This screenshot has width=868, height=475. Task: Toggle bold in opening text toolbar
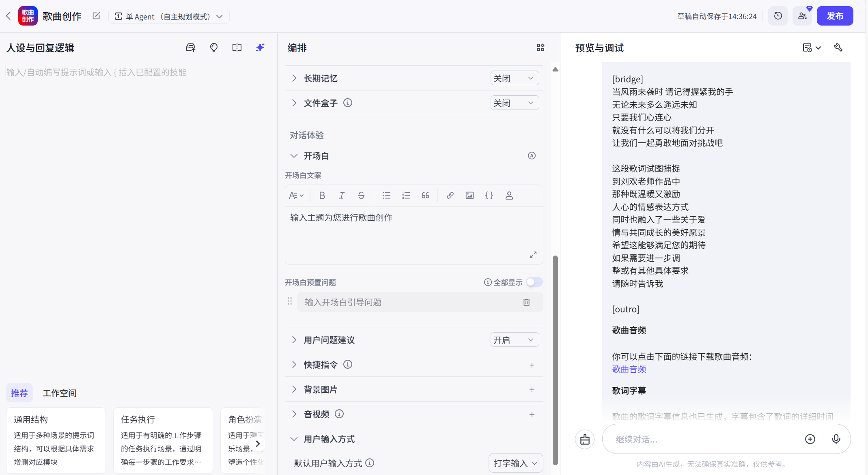(322, 196)
